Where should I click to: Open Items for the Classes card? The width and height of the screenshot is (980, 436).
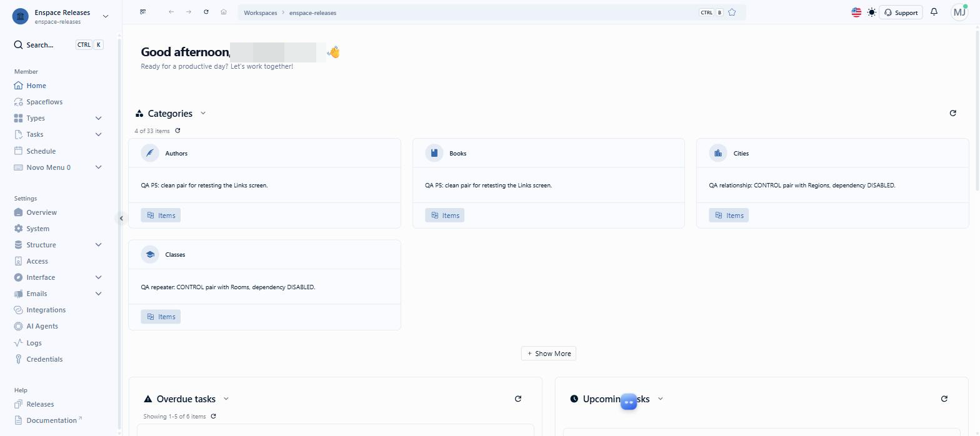point(161,317)
